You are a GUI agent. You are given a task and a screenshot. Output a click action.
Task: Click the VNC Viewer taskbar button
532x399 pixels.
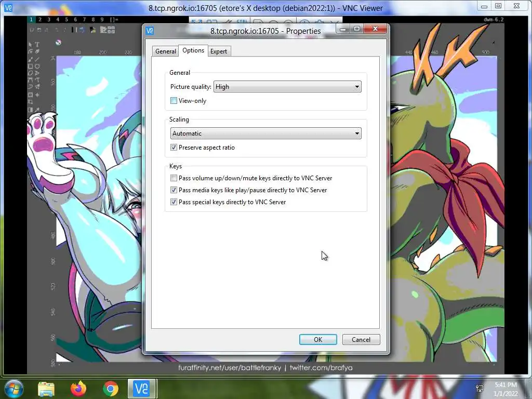tap(141, 389)
